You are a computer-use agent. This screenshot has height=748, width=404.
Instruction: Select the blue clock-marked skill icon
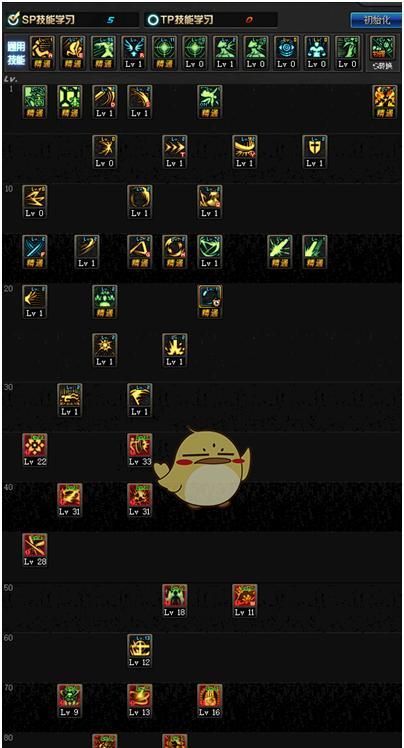point(210,297)
